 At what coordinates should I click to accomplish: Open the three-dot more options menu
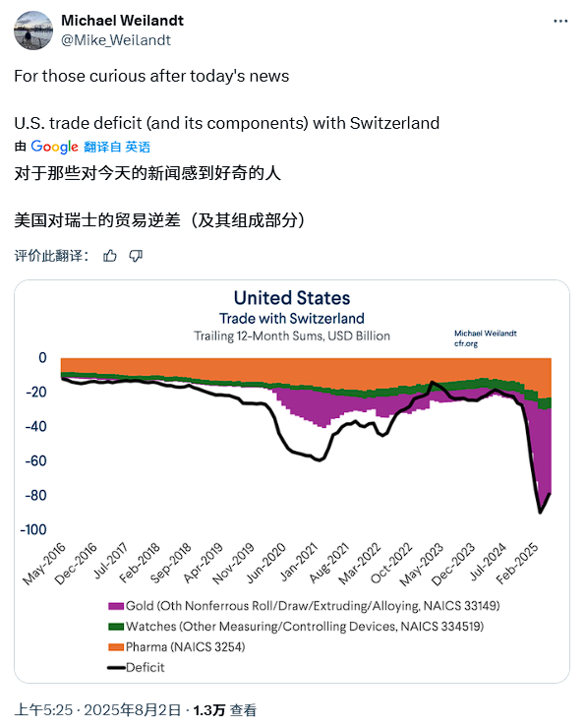click(560, 21)
